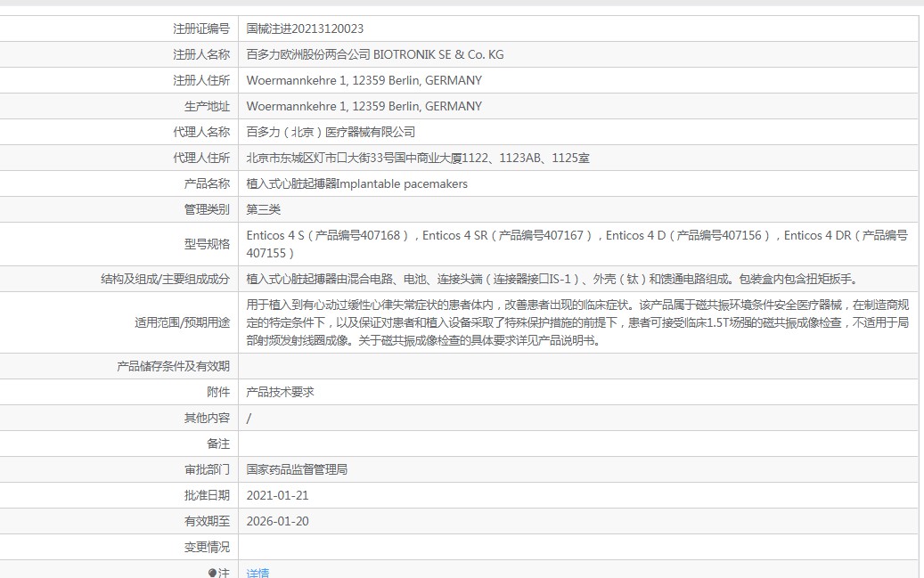Click the 备注 label

[x=218, y=444]
